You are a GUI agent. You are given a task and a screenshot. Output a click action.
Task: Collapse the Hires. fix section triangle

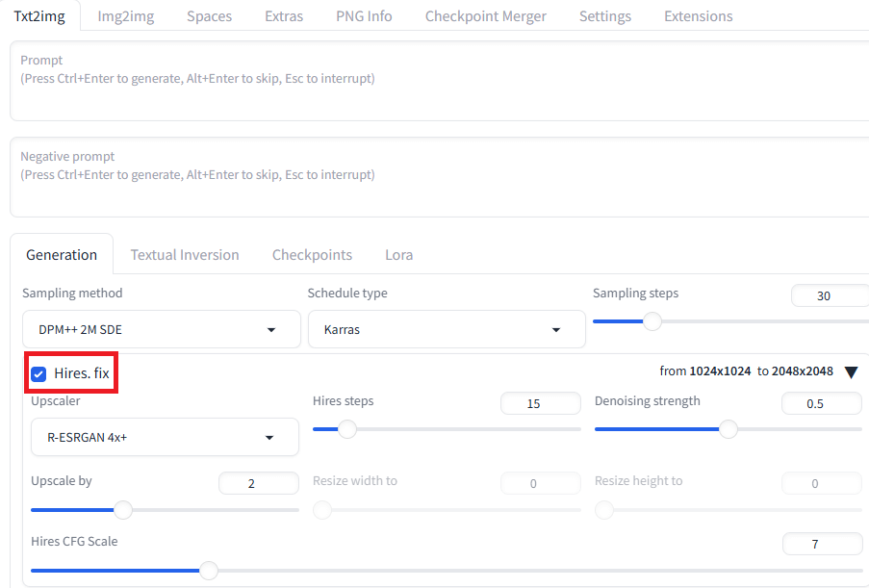pos(852,371)
